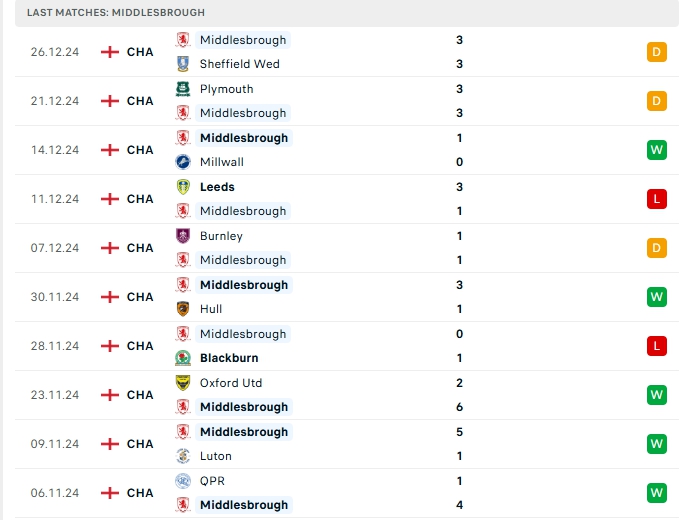Open the Leeds team link
Viewport: 688px width, 520px height.
tap(217, 187)
